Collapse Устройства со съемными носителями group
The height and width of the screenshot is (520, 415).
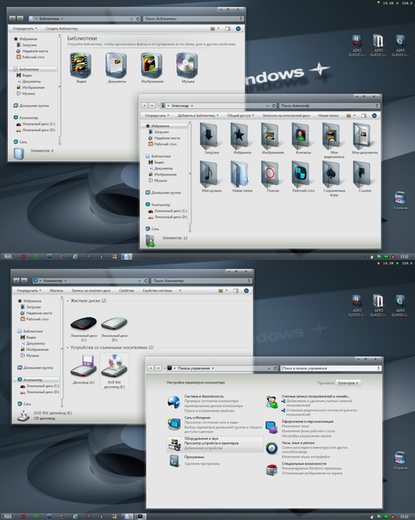tap(68, 347)
